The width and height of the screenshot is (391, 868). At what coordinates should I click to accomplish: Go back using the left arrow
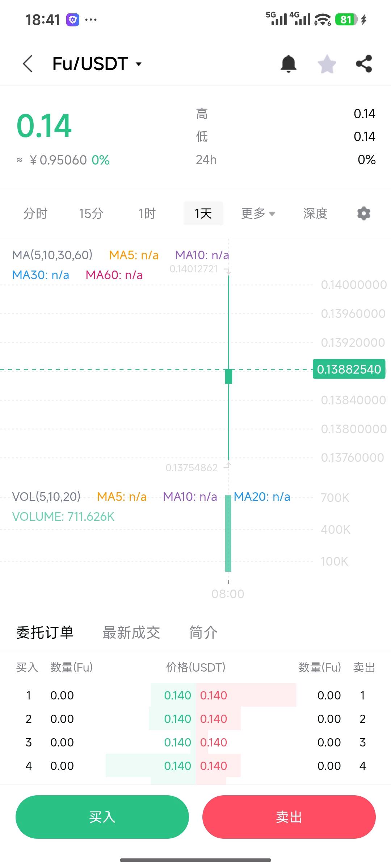pos(28,64)
